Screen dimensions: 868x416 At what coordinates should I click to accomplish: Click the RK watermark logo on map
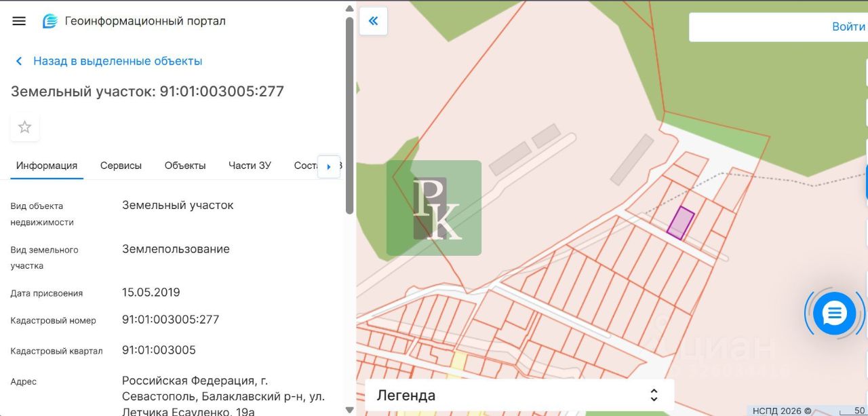point(434,208)
